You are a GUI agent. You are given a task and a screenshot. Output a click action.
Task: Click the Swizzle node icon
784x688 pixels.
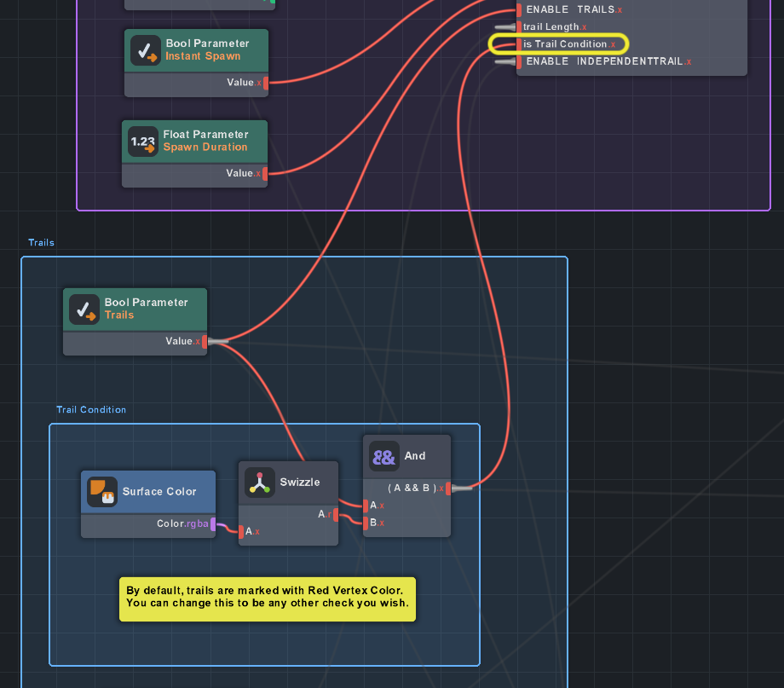[259, 483]
